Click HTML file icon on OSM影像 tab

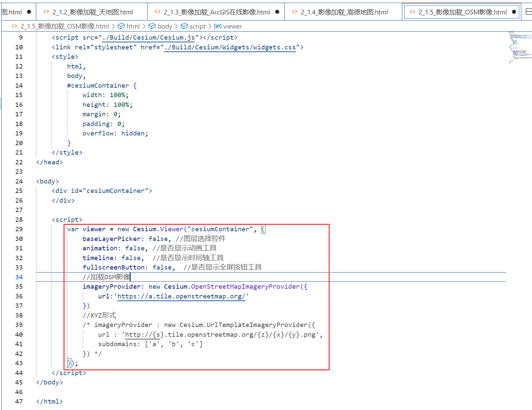point(412,12)
